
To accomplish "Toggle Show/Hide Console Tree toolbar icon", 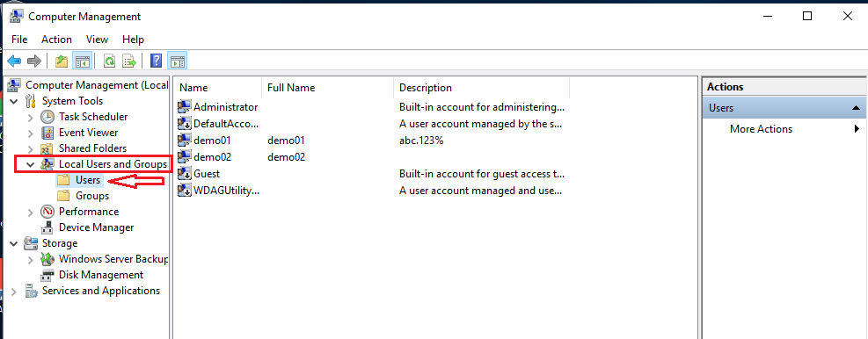I will (82, 61).
